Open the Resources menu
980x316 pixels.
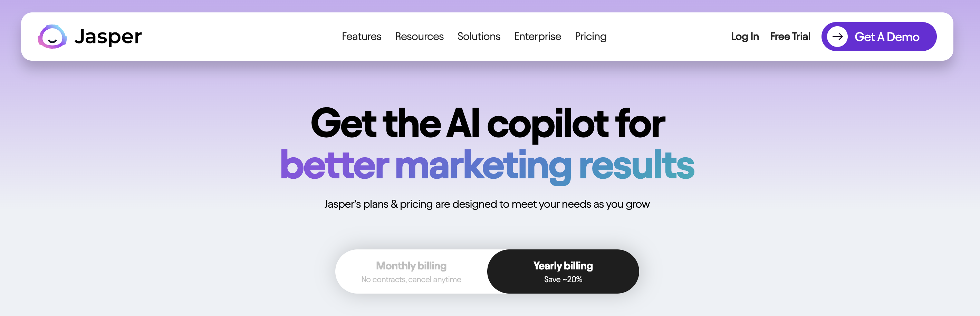(x=419, y=37)
